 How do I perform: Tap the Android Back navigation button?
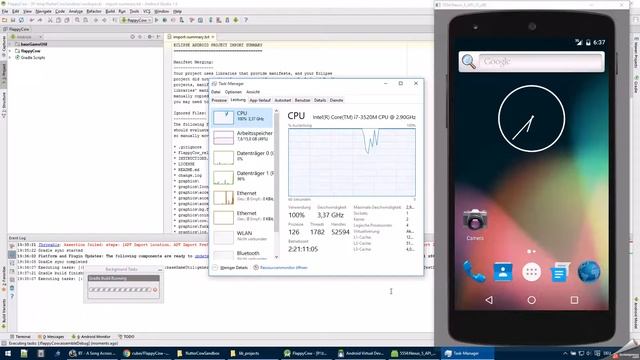point(489,300)
